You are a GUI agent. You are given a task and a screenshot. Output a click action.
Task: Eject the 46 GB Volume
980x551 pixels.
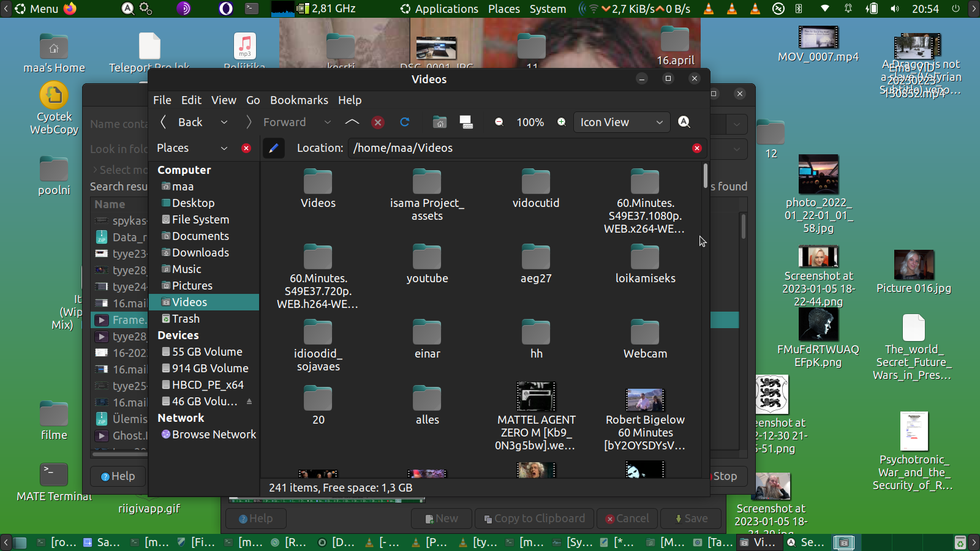(x=249, y=402)
